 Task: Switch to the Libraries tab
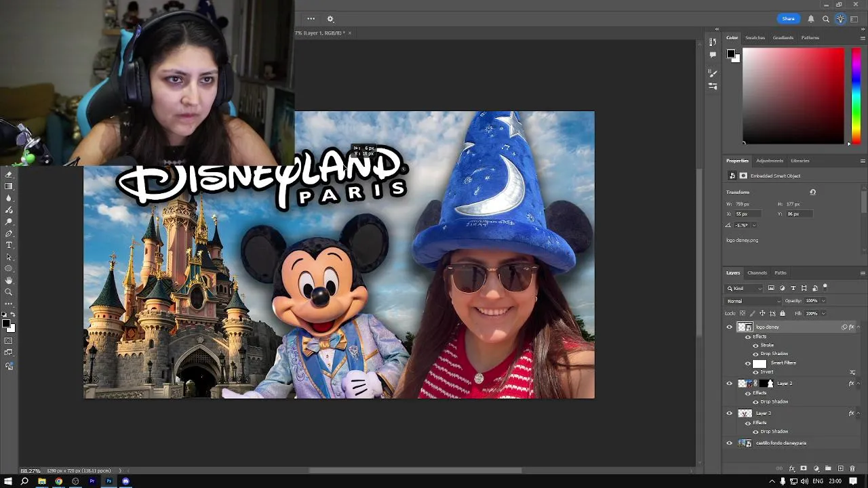[800, 161]
